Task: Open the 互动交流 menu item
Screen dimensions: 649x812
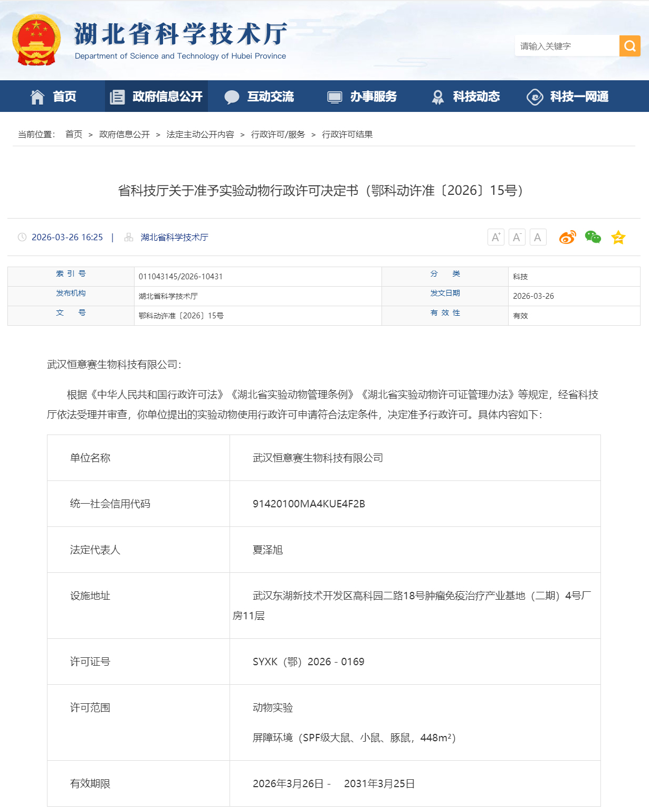Action: click(x=259, y=97)
